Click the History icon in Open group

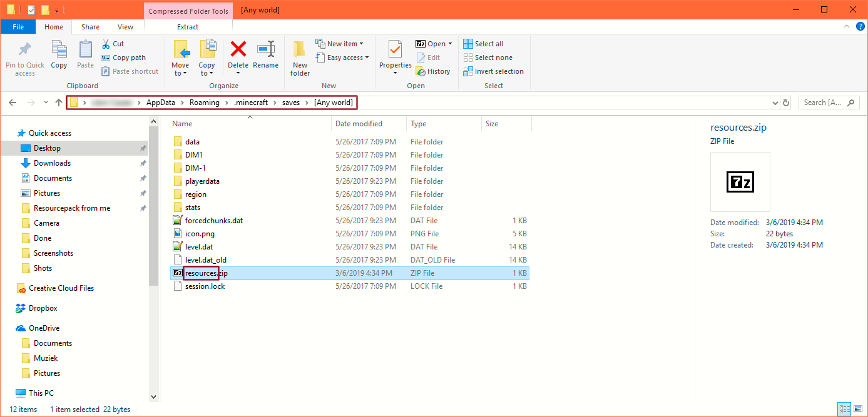[x=421, y=71]
